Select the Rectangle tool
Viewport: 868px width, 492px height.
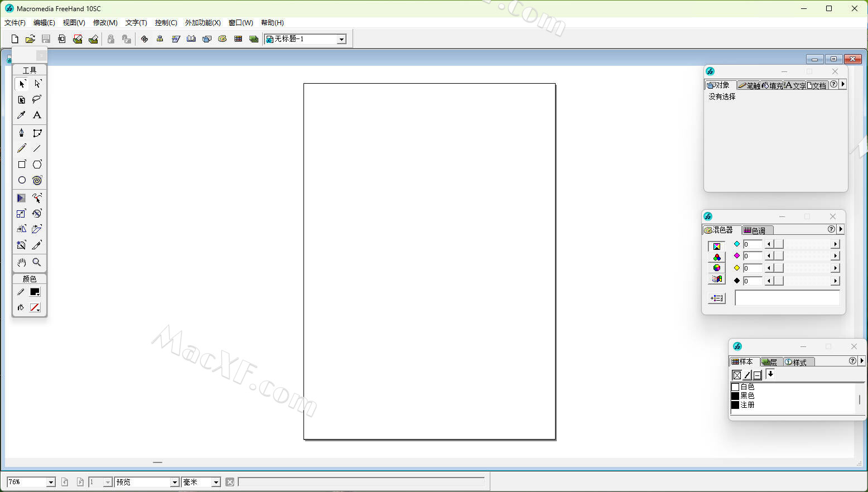pyautogui.click(x=21, y=165)
